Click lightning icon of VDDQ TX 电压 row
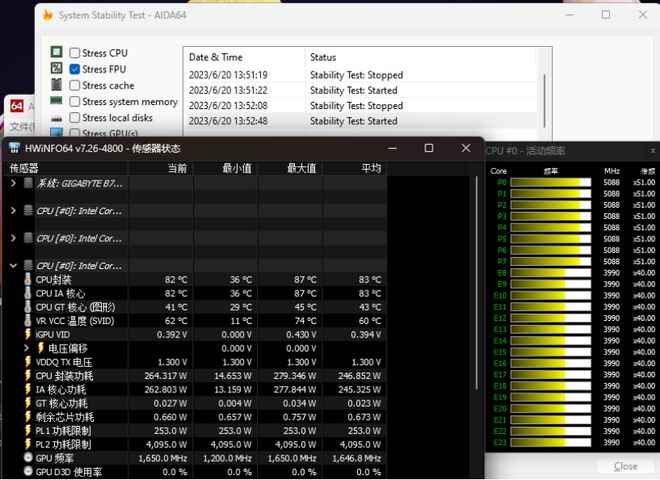Viewport: 660px width, 480px height. point(28,362)
